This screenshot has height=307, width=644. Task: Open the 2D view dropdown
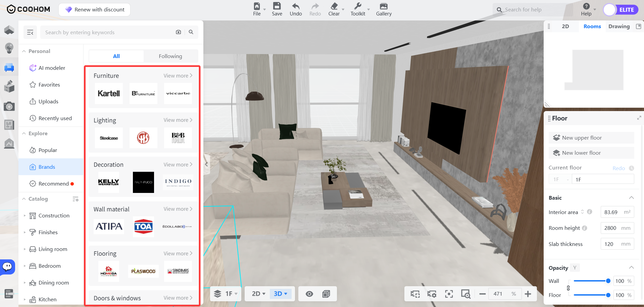point(258,294)
